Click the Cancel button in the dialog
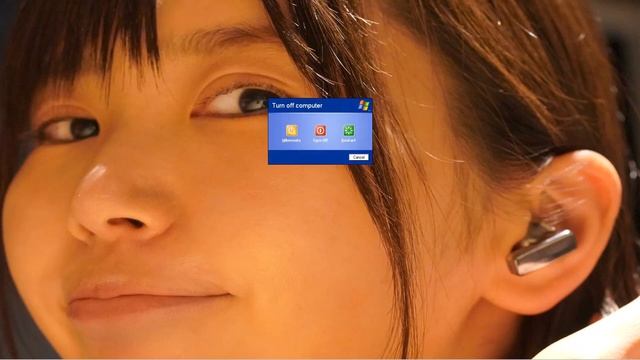 [x=359, y=157]
